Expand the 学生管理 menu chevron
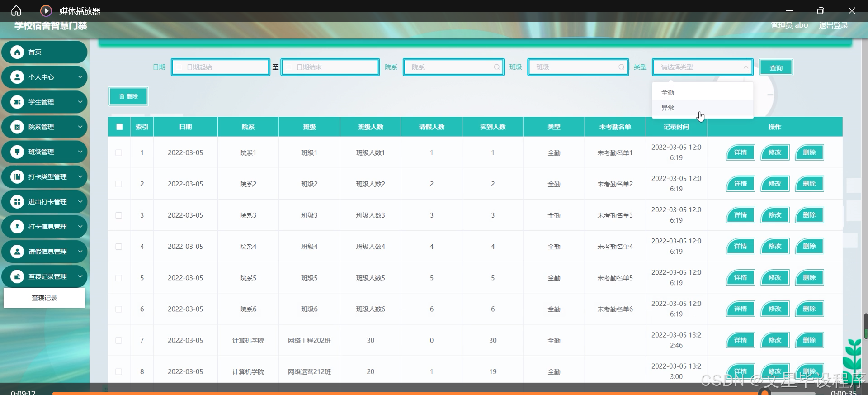This screenshot has height=395, width=868. coord(80,102)
